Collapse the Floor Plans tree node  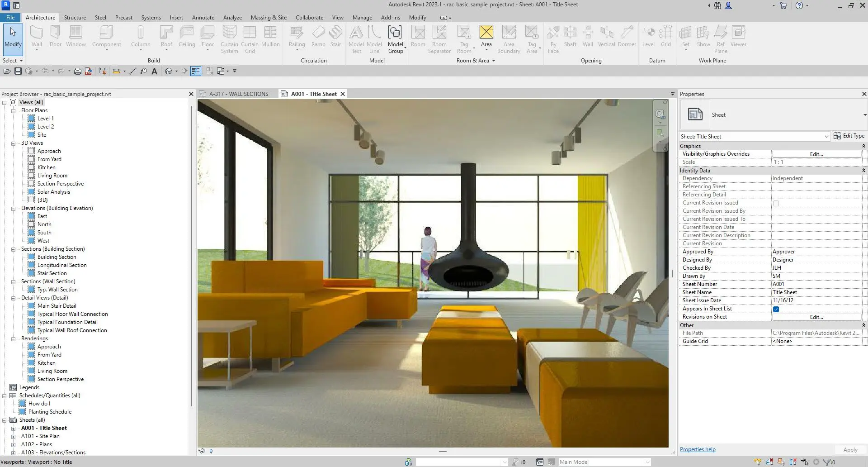coord(14,110)
